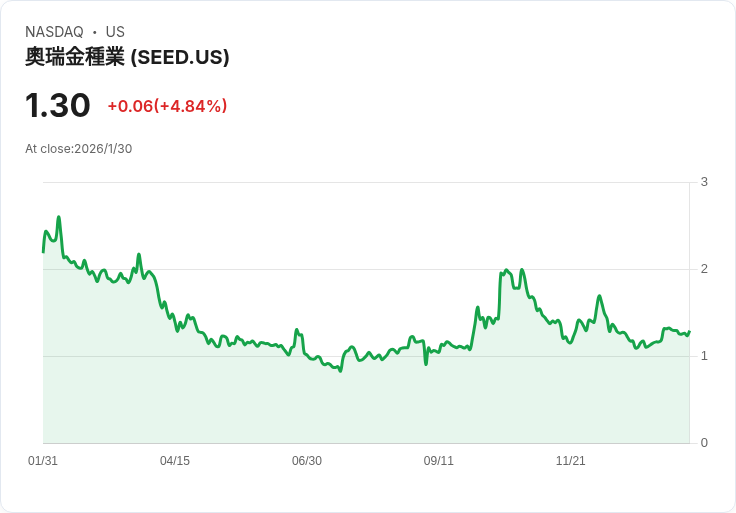Select the 01/31 date on the x-axis
The height and width of the screenshot is (513, 736).
[x=43, y=461]
